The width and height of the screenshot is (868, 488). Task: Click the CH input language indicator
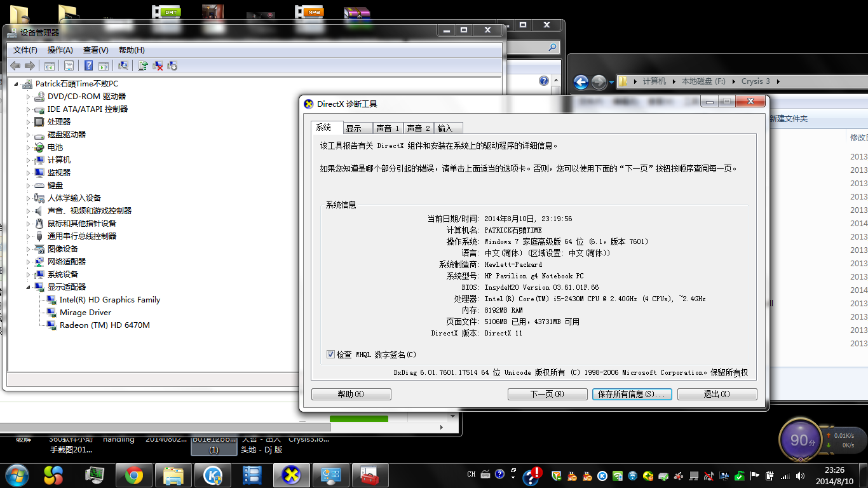tap(471, 474)
